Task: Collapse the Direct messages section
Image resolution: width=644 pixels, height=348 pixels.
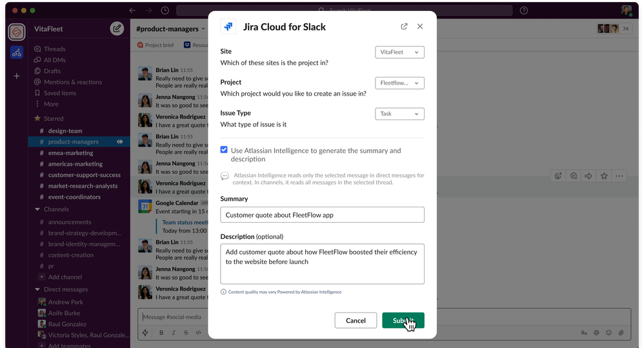Action: [37, 289]
